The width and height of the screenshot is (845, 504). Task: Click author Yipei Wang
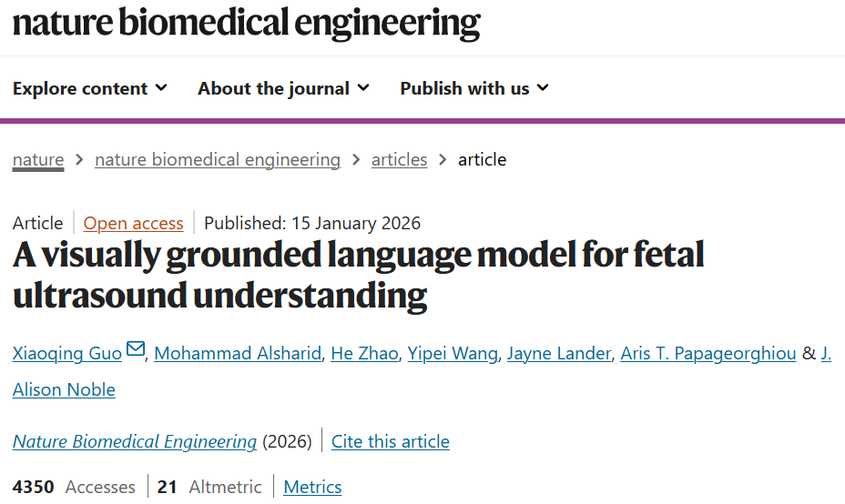coord(453,353)
